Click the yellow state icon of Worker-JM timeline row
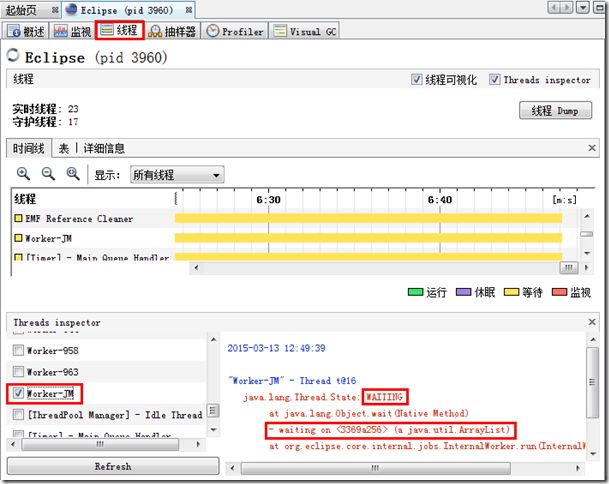This screenshot has height=484, width=609. point(18,237)
